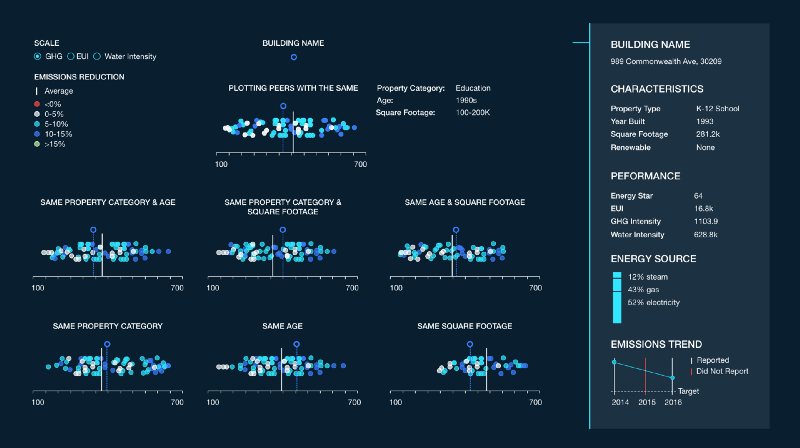Viewport: 800px width, 448px height.
Task: Click the Education property category value
Action: [x=473, y=88]
